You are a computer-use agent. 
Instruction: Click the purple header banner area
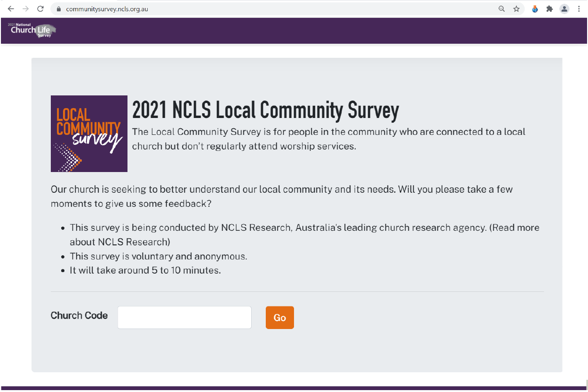294,31
